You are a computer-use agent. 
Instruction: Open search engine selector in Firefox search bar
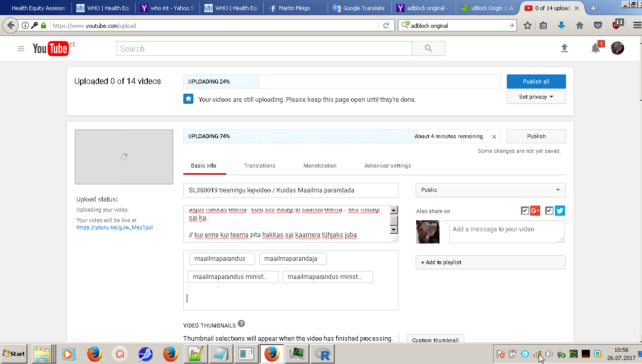point(405,25)
